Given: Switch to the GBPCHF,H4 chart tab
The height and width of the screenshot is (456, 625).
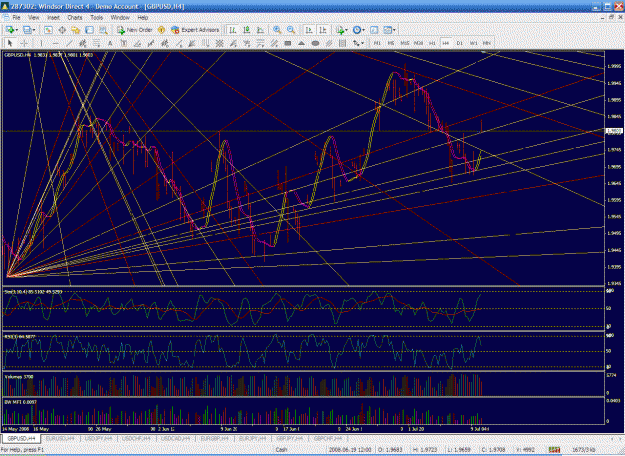Looking at the screenshot, I should pos(328,438).
